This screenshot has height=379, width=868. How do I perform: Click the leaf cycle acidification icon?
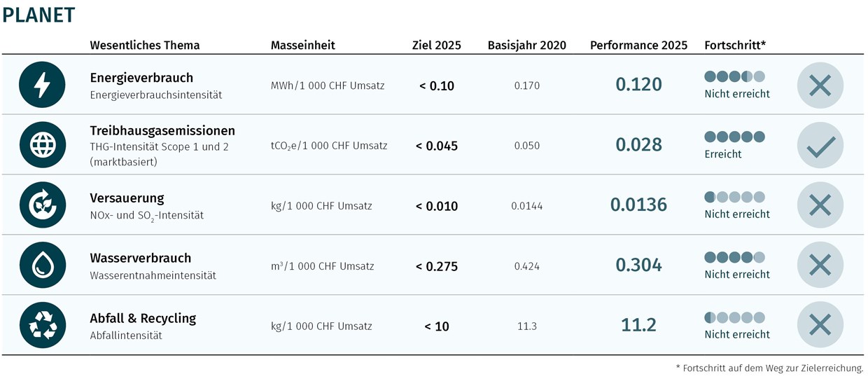(43, 205)
